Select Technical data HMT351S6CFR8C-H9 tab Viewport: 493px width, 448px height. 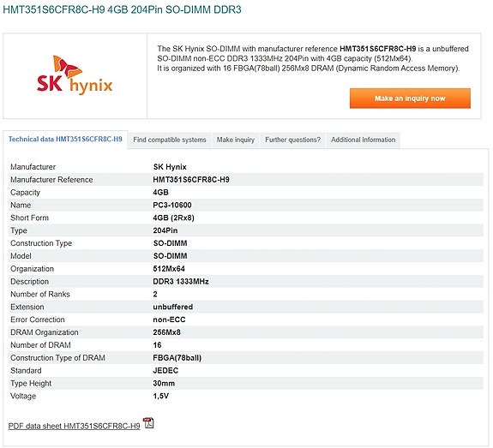coord(65,139)
